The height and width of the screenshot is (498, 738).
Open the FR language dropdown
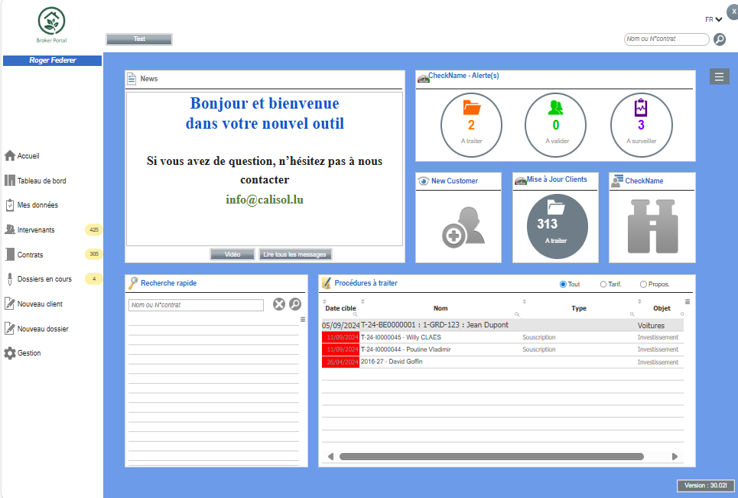(x=714, y=19)
